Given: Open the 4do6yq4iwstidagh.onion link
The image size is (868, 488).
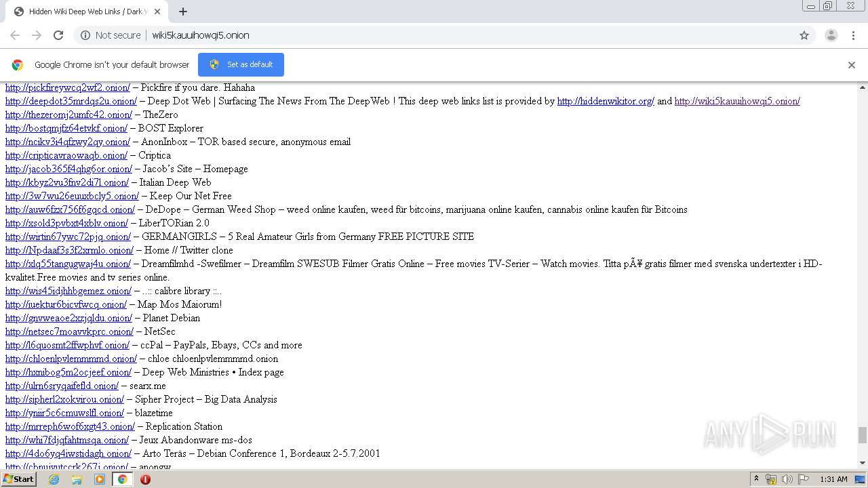Looking at the screenshot, I should click(x=68, y=453).
